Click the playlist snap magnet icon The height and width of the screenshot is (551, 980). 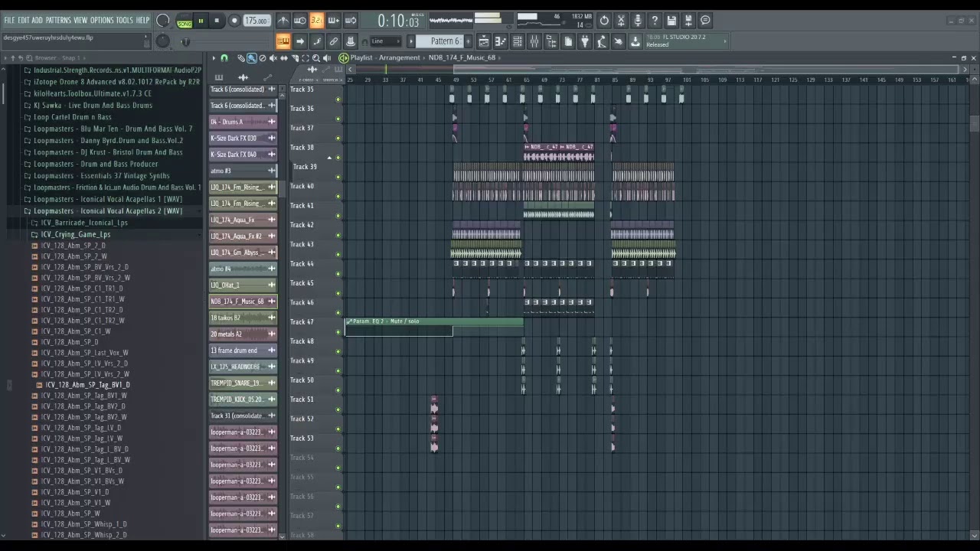pyautogui.click(x=224, y=58)
